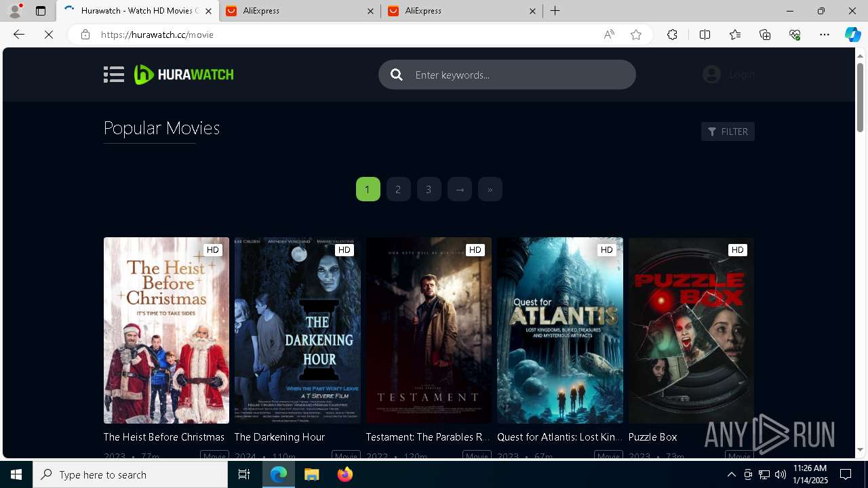This screenshot has height=488, width=868.
Task: Open browser profile icon
Action: click(15, 11)
